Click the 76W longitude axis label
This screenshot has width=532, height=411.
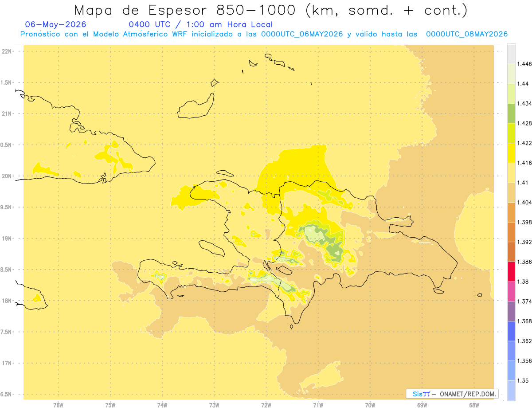(58, 405)
